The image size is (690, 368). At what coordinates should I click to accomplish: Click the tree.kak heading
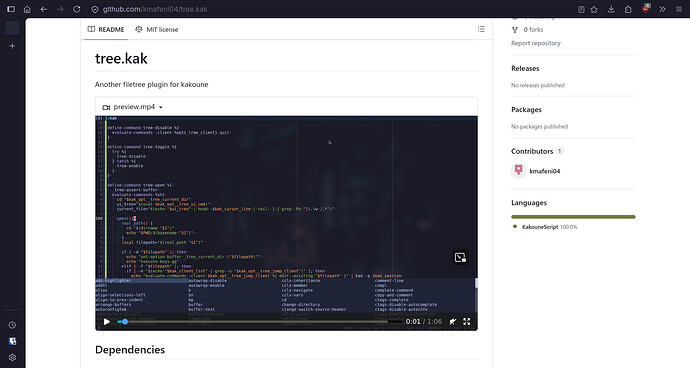click(x=121, y=59)
